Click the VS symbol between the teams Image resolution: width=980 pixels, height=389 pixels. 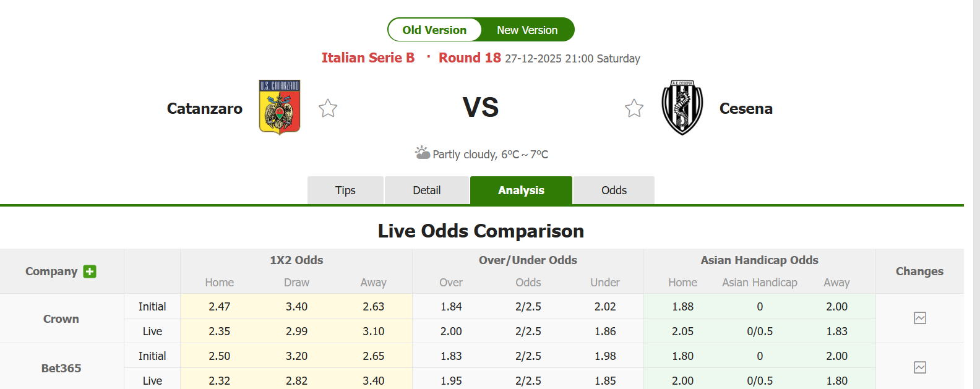tap(481, 107)
